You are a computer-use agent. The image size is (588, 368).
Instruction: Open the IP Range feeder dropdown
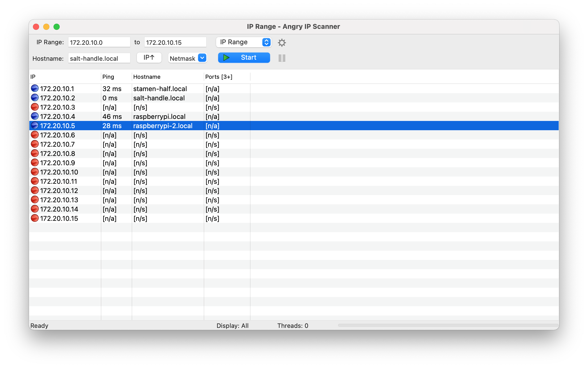point(243,42)
